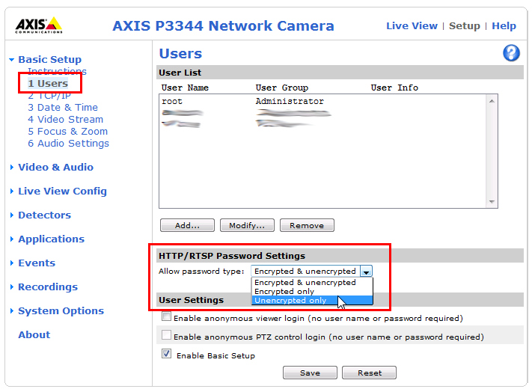Image resolution: width=532 pixels, height=392 pixels.
Task: Open the Help link in header
Action: tap(504, 25)
